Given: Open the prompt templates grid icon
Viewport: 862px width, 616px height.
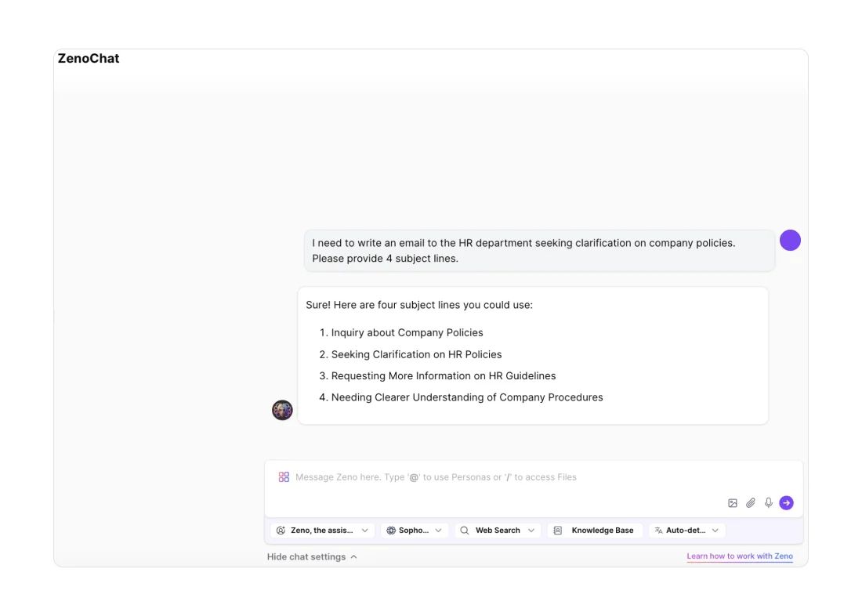Looking at the screenshot, I should tap(284, 476).
